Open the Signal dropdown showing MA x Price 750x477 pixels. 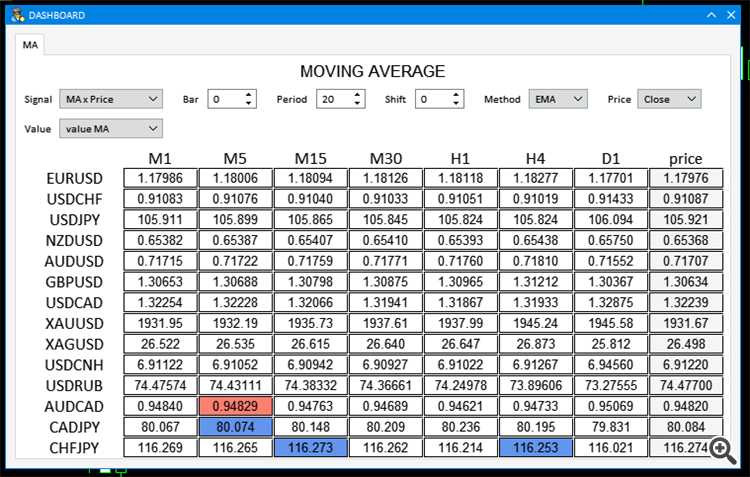(x=111, y=99)
